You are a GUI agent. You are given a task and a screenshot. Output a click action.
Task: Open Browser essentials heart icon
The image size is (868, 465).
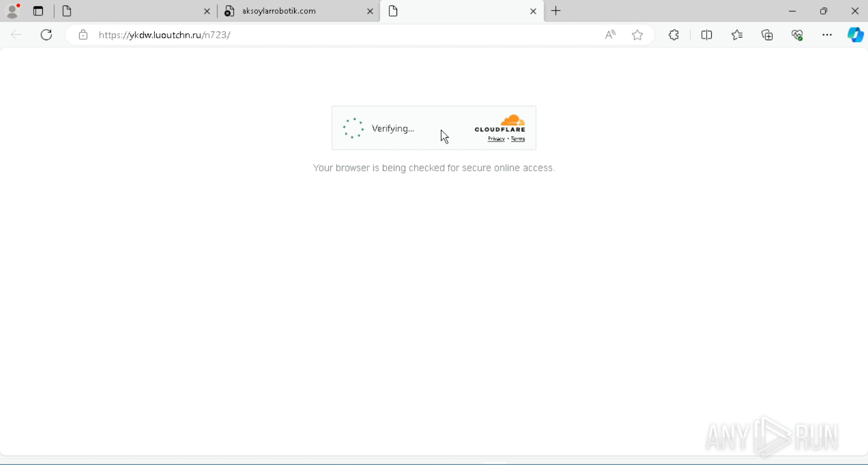coord(797,35)
